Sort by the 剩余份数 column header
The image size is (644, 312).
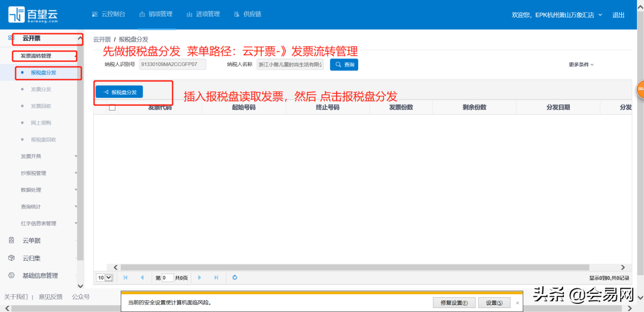click(x=474, y=108)
